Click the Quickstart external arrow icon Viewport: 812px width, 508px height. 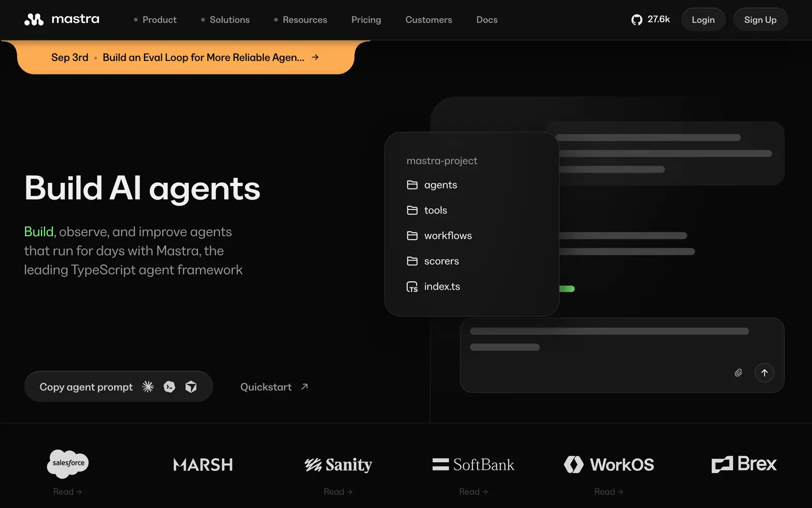[x=304, y=387]
